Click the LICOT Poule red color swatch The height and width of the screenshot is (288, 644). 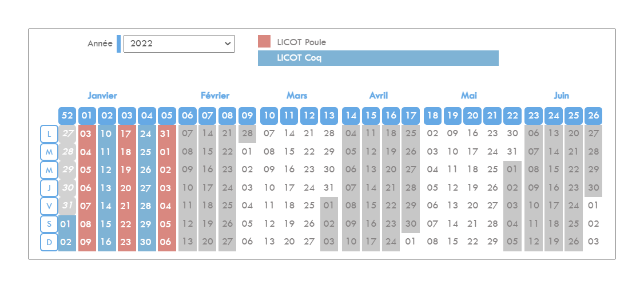tap(264, 42)
